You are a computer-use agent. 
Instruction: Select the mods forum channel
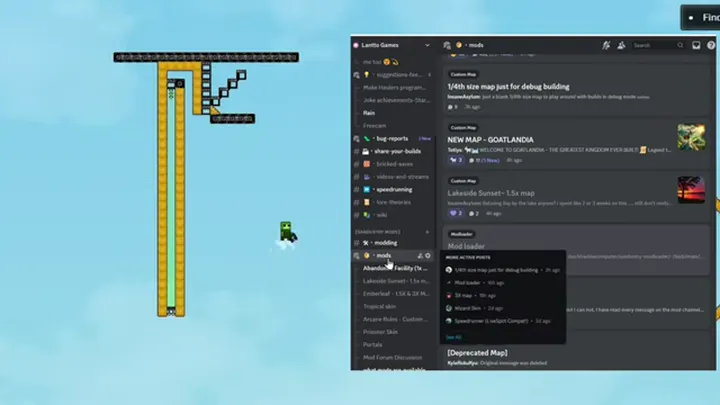384,255
